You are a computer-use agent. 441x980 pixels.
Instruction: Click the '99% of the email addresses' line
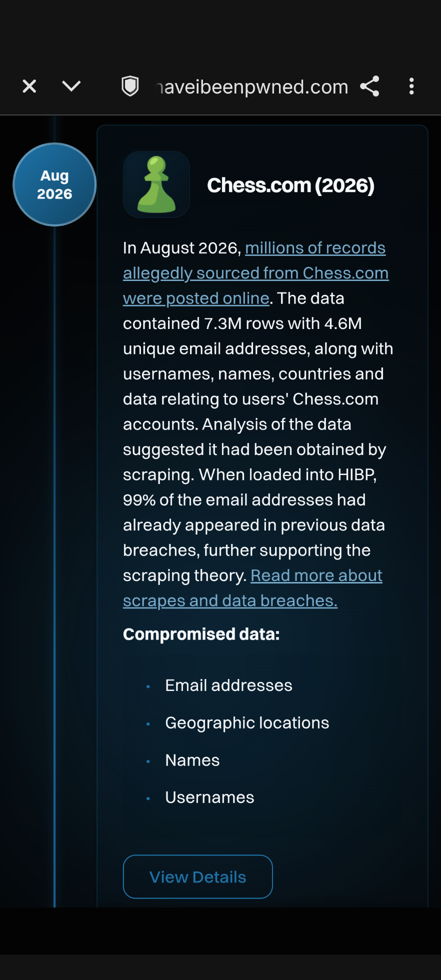pos(244,500)
